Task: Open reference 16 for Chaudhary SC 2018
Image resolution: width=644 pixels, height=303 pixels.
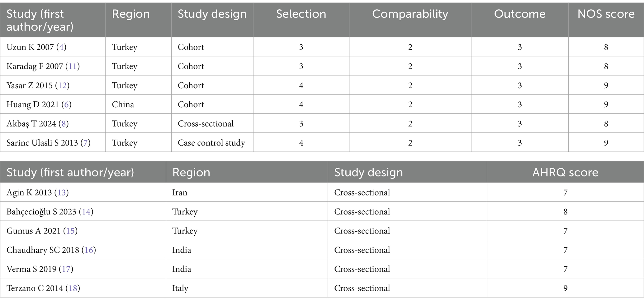Action: tap(89, 250)
